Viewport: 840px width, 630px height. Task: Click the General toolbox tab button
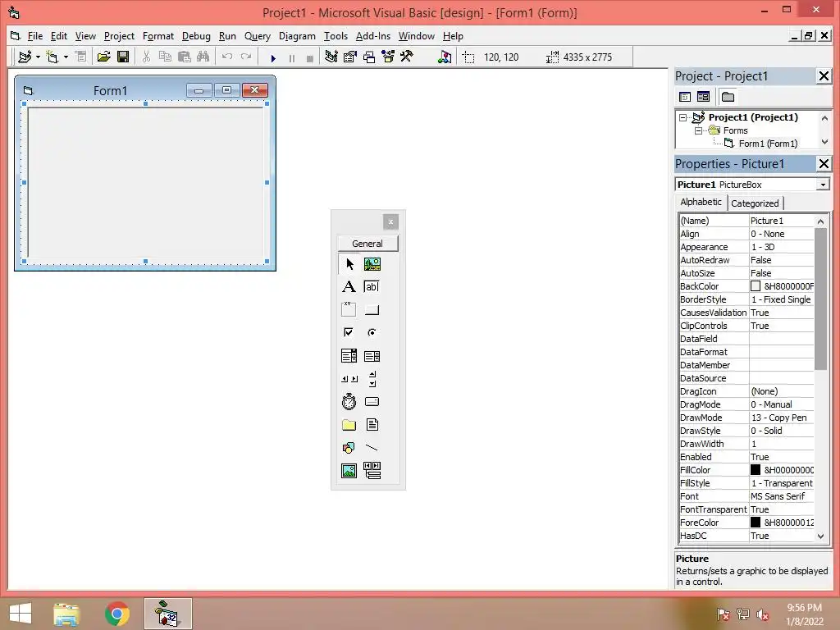[x=367, y=243]
